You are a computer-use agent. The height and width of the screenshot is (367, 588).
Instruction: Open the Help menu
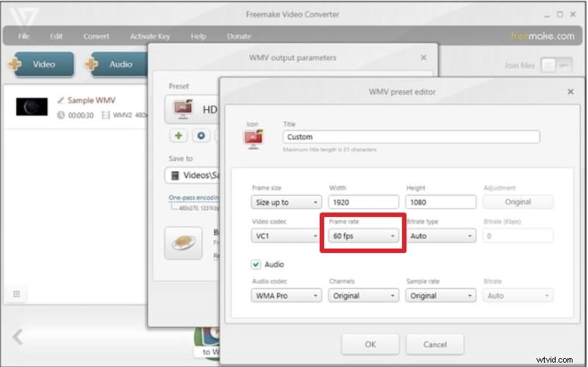[x=198, y=36]
